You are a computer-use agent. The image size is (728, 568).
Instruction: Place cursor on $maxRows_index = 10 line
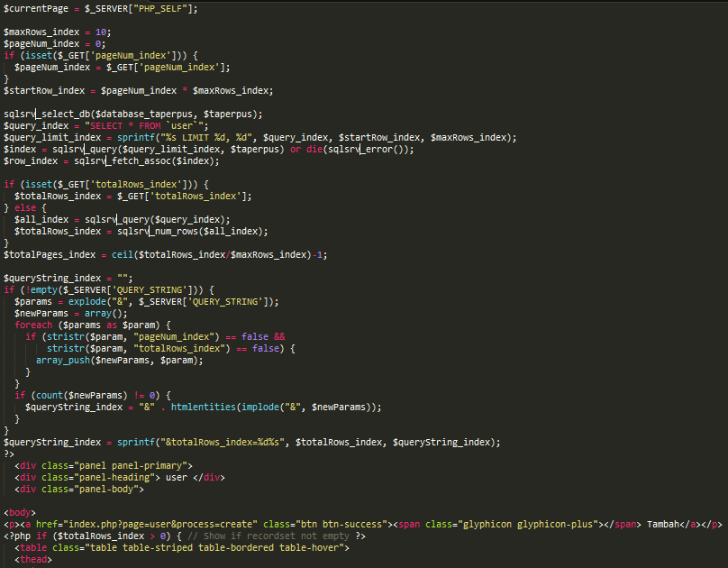click(57, 32)
